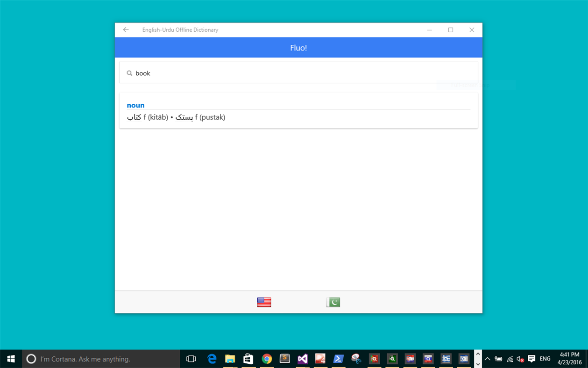Open the Start menu

tap(10, 359)
